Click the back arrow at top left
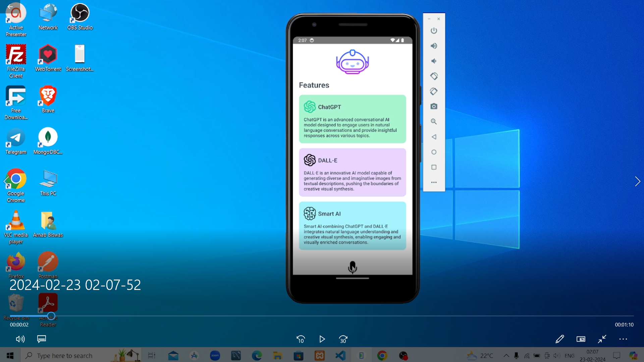The image size is (644, 362). (x=10, y=6)
